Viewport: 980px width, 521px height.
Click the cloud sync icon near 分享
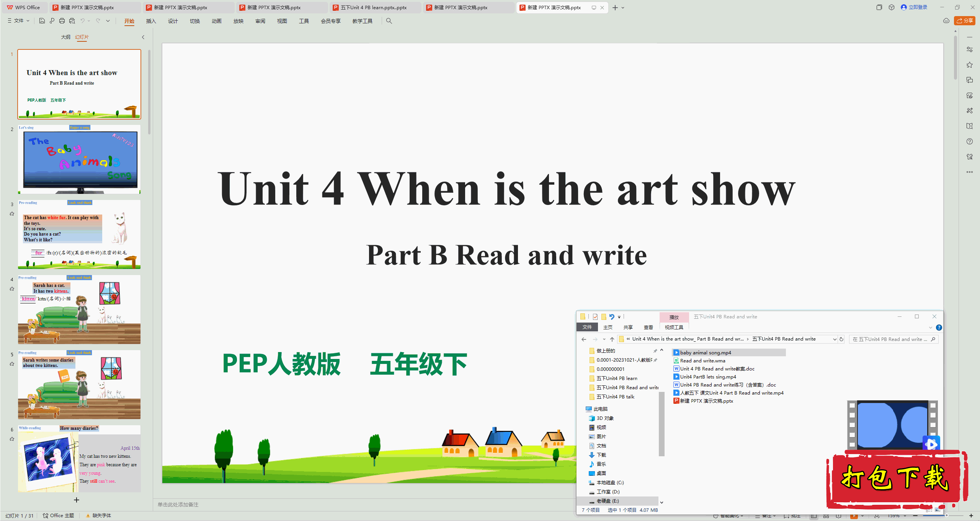click(x=946, y=21)
